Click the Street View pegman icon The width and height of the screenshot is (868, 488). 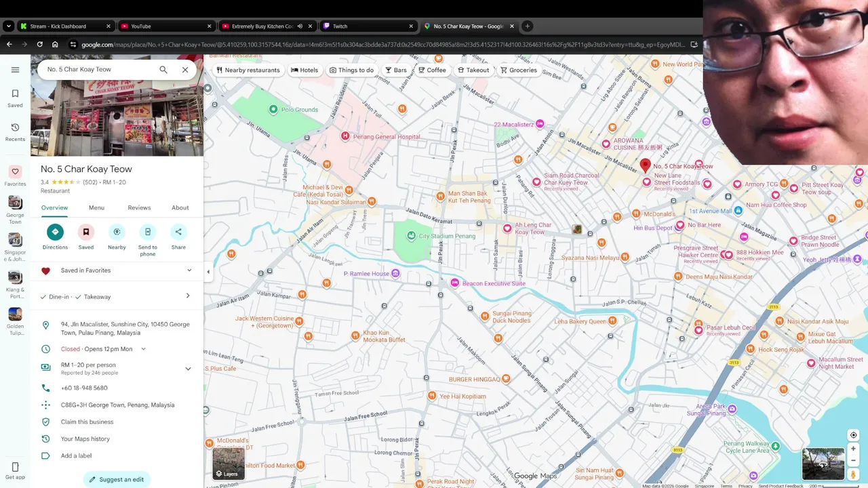(x=853, y=474)
